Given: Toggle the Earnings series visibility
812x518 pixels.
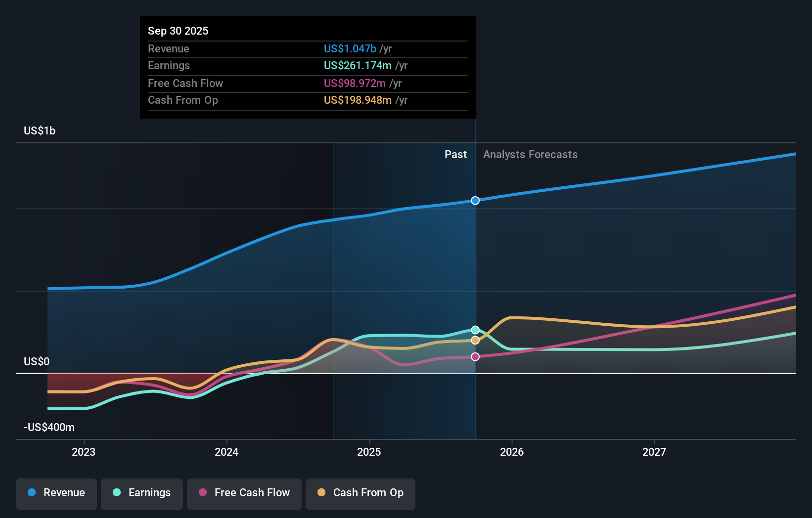Looking at the screenshot, I should (x=142, y=493).
